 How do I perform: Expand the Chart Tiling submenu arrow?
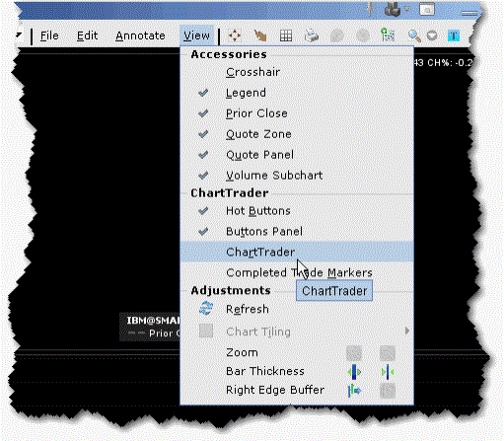coord(407,331)
